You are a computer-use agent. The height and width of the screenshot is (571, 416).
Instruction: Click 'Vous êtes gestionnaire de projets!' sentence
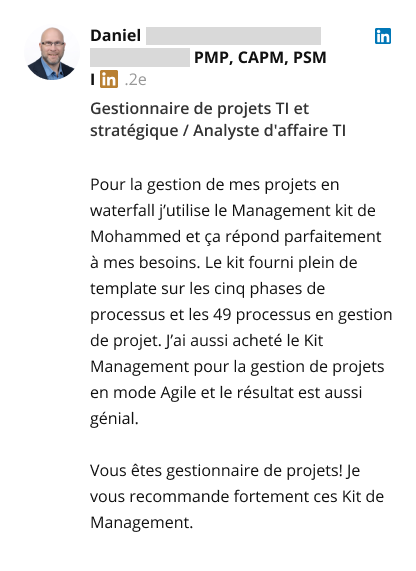[x=216, y=471]
